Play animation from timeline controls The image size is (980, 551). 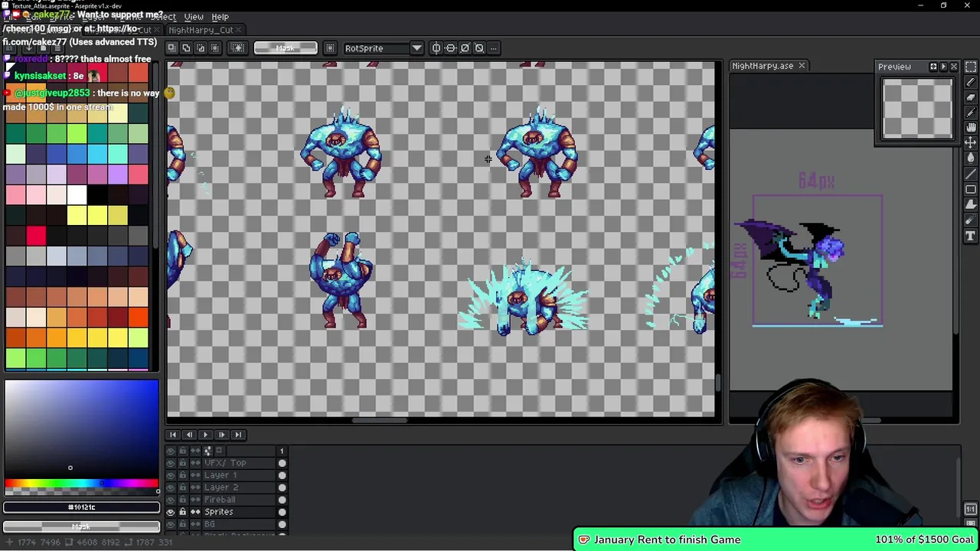coord(205,435)
